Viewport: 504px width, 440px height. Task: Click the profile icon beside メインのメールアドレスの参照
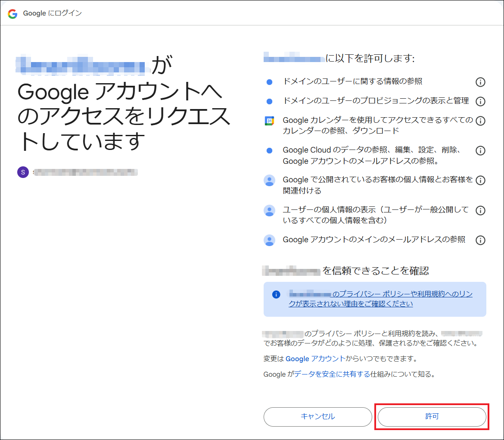coord(269,240)
